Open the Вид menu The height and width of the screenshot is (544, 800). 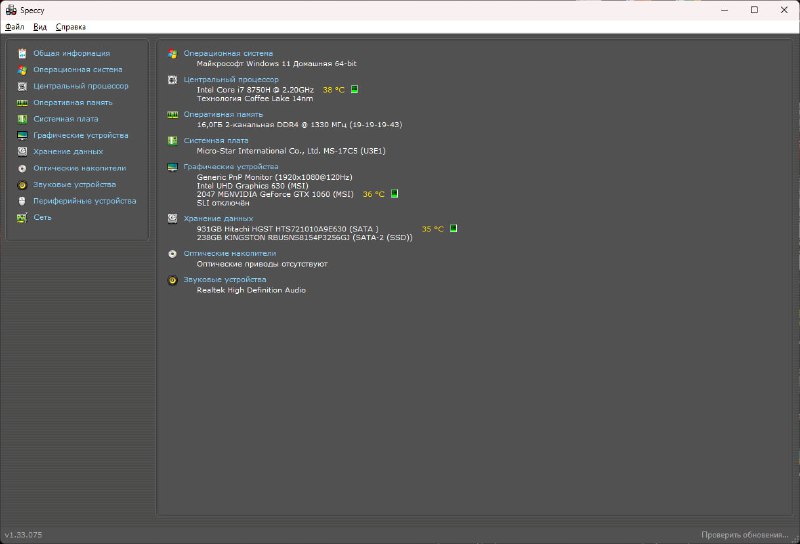(40, 27)
